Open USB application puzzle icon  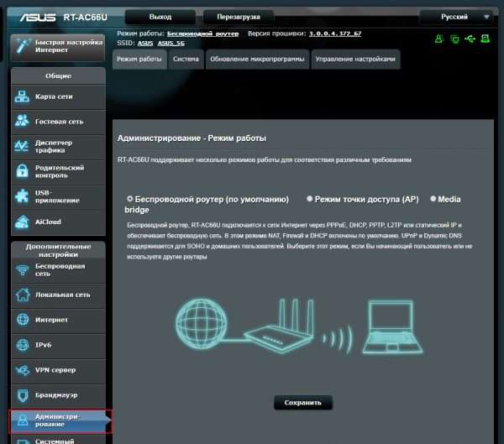pyautogui.click(x=22, y=196)
